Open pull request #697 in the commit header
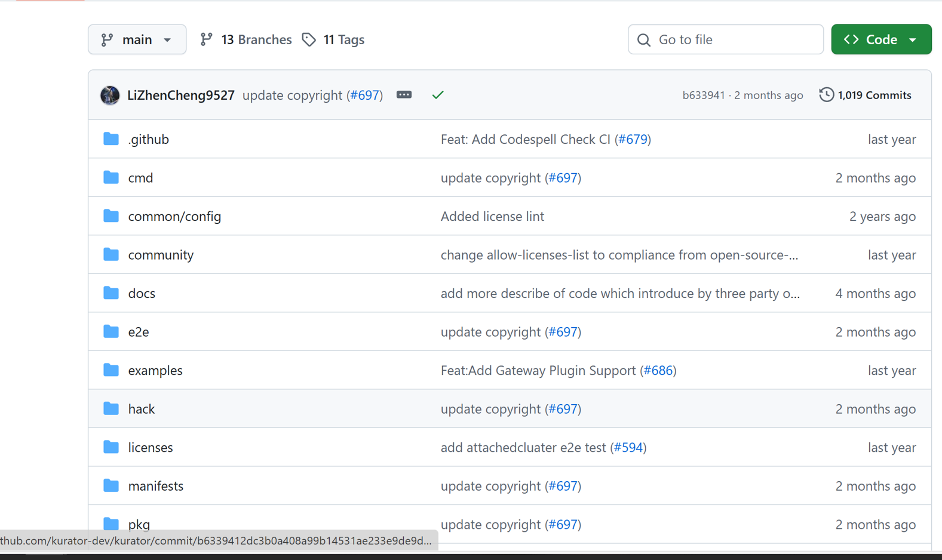The image size is (942, 560). click(365, 95)
